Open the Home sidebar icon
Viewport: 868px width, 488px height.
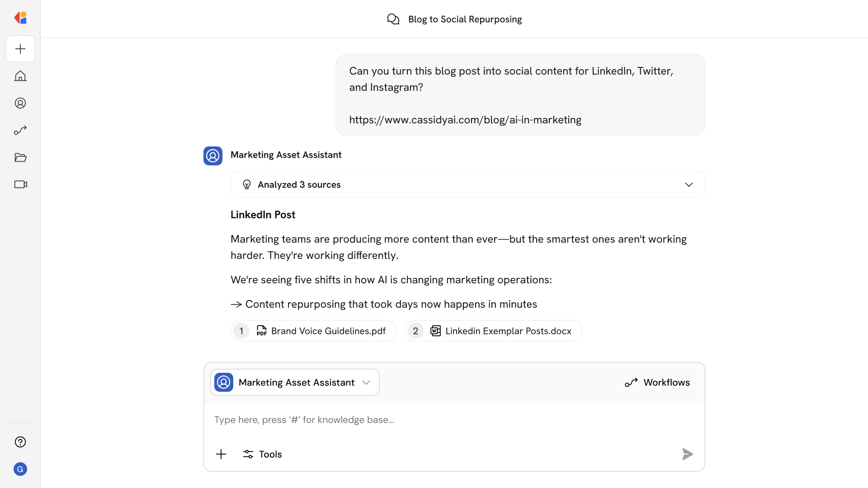20,76
